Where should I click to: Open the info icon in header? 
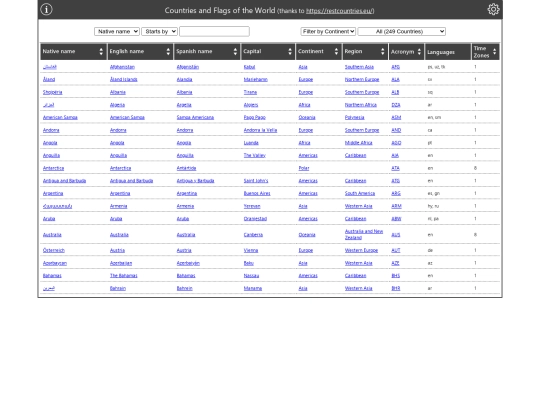coord(46,9)
